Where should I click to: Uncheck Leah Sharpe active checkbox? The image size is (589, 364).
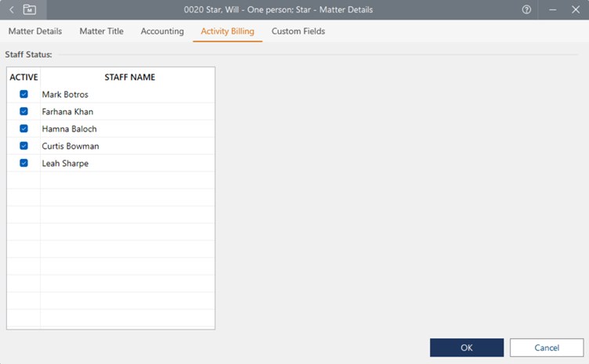tap(23, 164)
